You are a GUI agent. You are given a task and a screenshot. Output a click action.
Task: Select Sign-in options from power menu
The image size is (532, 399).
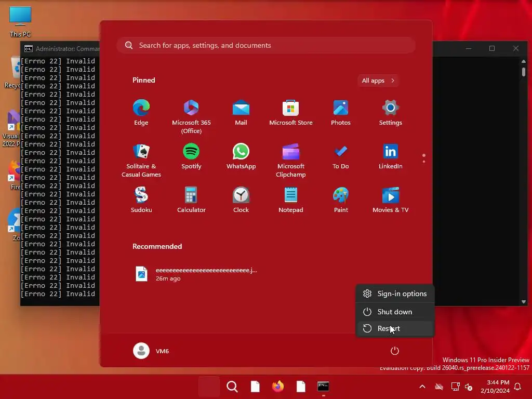[x=395, y=294]
